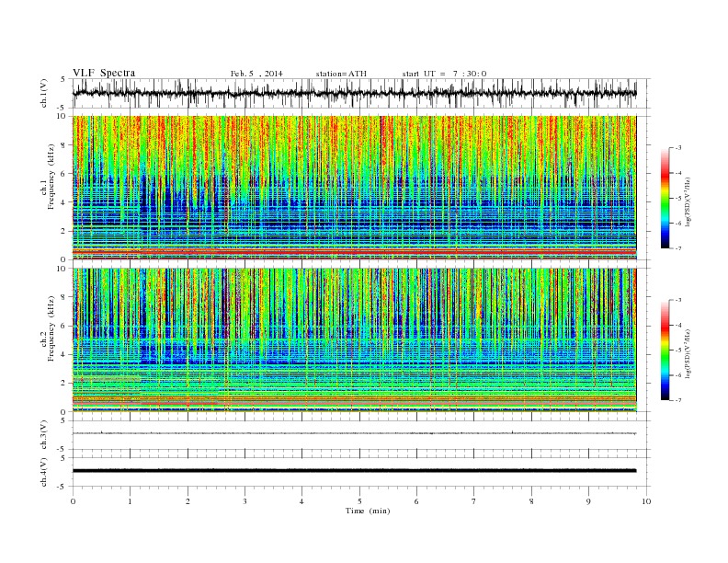Click the ch.3 voltage waveform trace
Viewport: 728px width, 563px height.
tap(354, 433)
